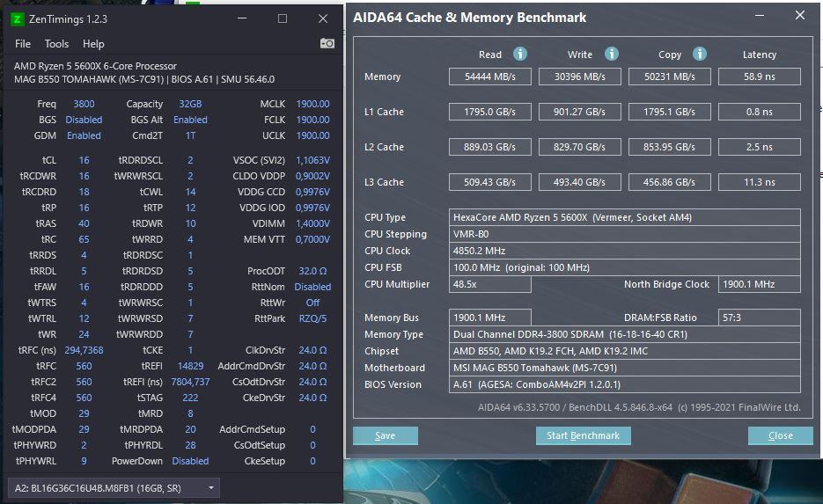
Task: Select the L1 Cache Read field 1795.0 GB/s
Action: coord(489,112)
